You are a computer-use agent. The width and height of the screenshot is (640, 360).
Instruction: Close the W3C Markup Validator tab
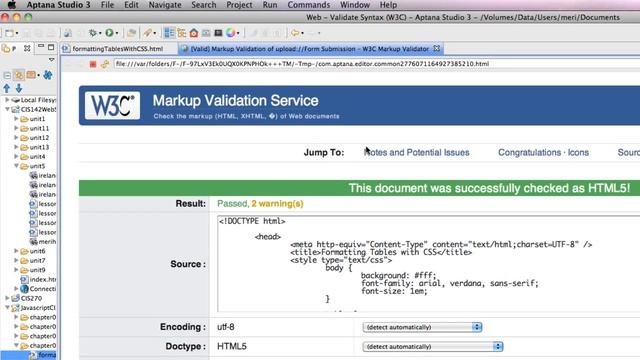[437, 48]
